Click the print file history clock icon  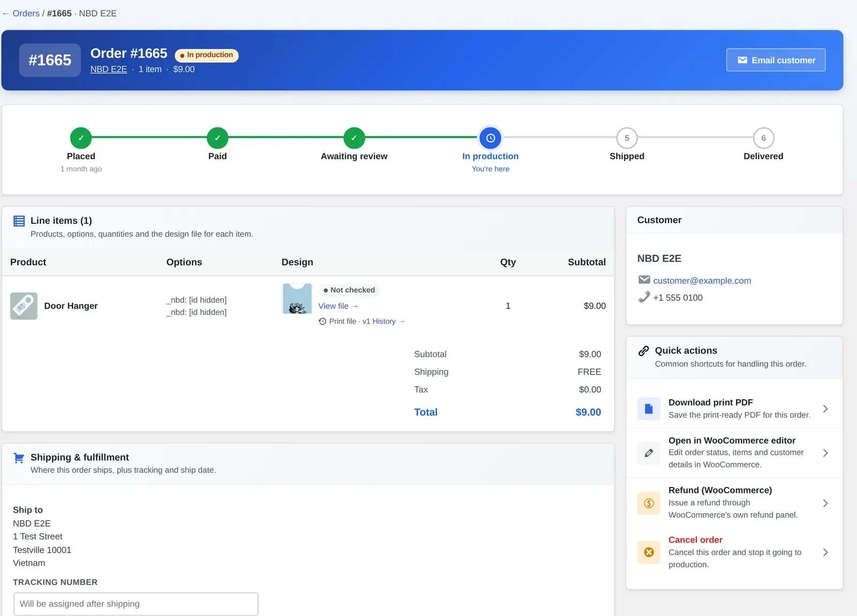tap(322, 321)
